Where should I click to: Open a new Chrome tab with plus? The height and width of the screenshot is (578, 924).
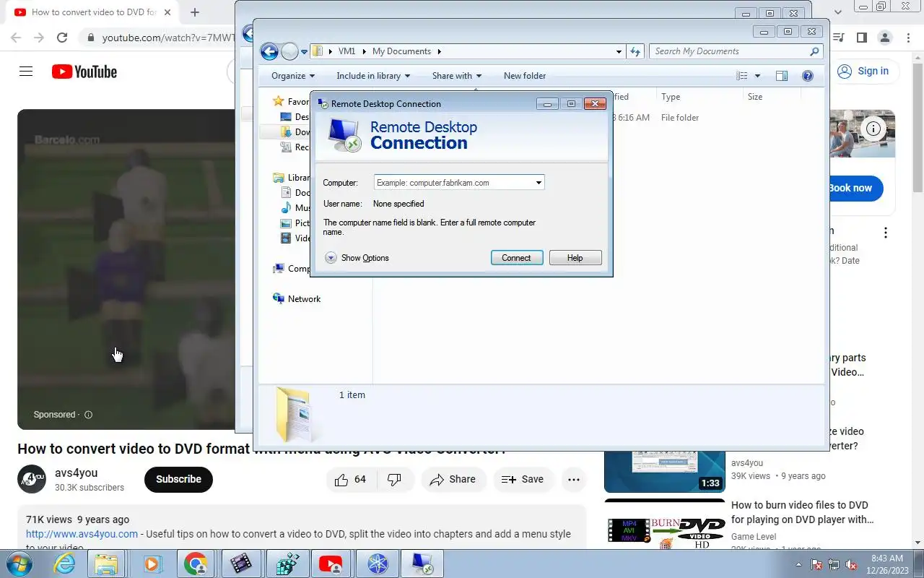pos(195,12)
